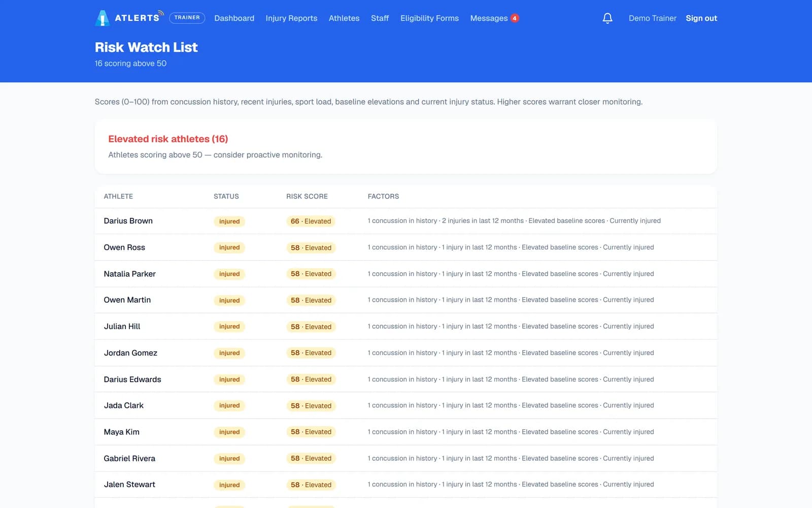Image resolution: width=812 pixels, height=508 pixels.
Task: Click Jada Clark's injured status tag
Action: (229, 405)
